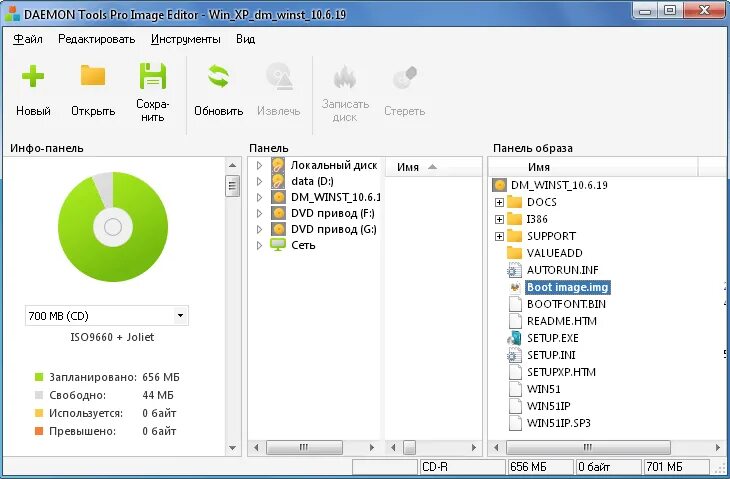Expand the DOCS folder with plus box

[x=499, y=202]
